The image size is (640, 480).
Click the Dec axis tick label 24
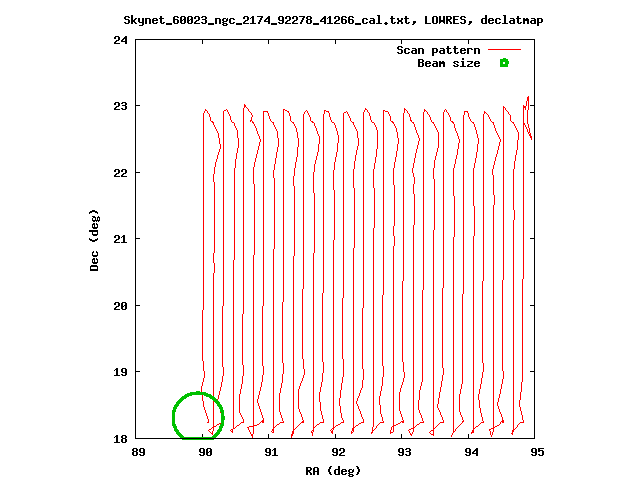point(120,40)
